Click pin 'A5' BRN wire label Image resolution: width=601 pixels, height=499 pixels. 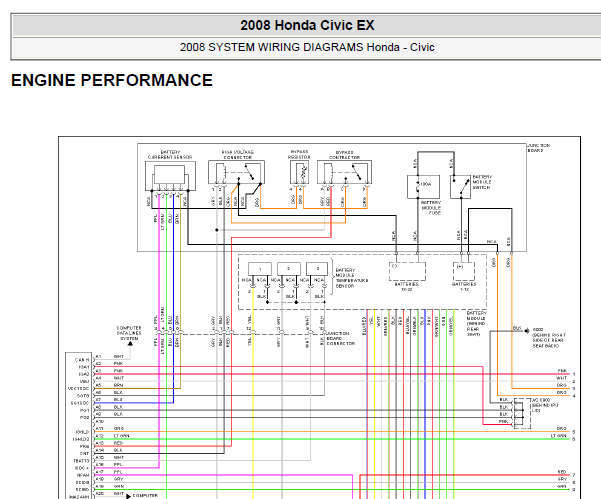[x=118, y=385]
